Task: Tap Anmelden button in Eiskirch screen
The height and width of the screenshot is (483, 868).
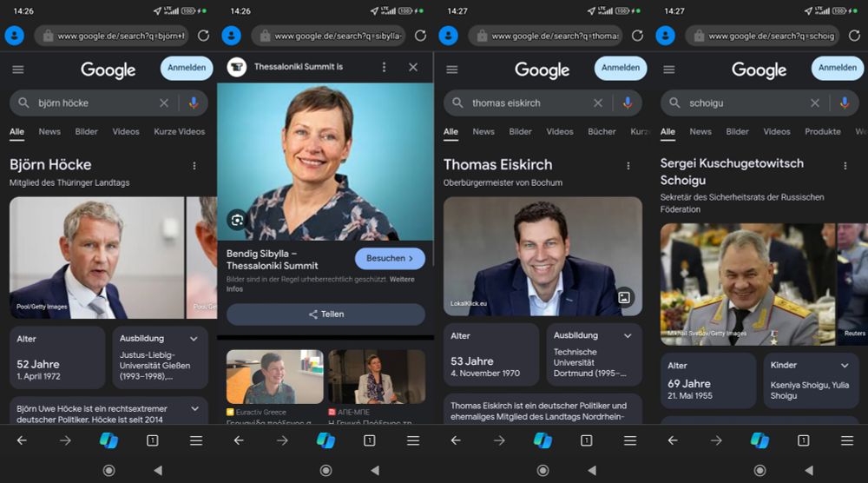Action: [x=621, y=68]
